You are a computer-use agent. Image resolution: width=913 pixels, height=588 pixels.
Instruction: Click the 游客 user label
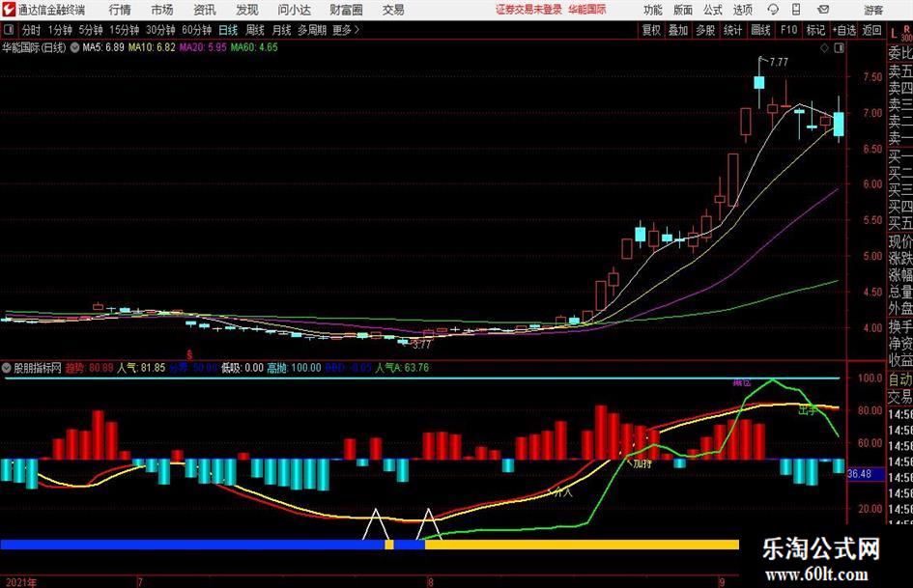point(872,10)
